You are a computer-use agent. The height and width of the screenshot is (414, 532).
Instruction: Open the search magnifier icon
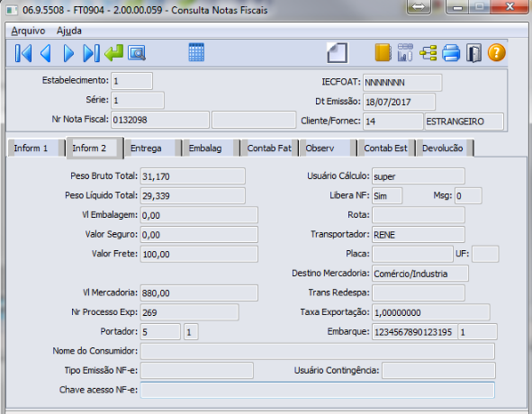137,53
